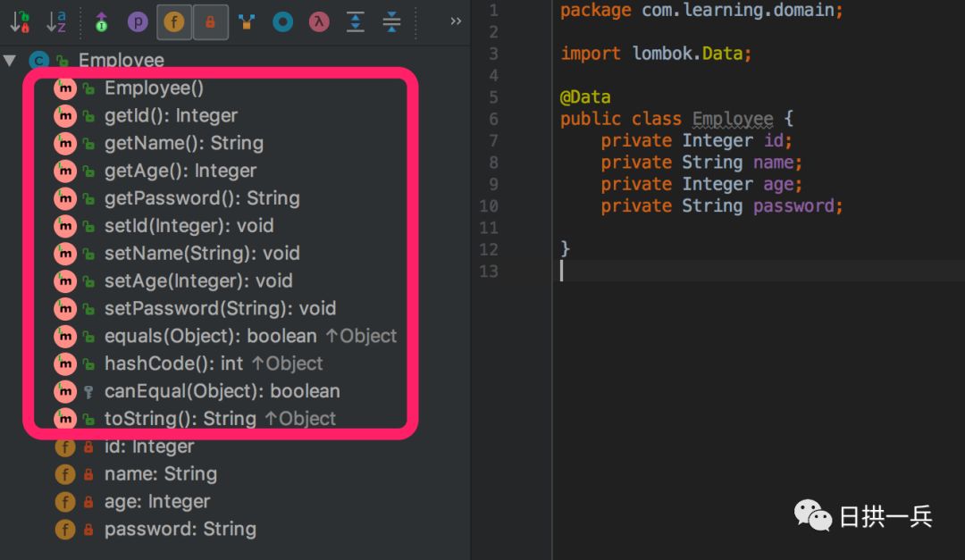Click line number 6 in gutter

tap(493, 120)
